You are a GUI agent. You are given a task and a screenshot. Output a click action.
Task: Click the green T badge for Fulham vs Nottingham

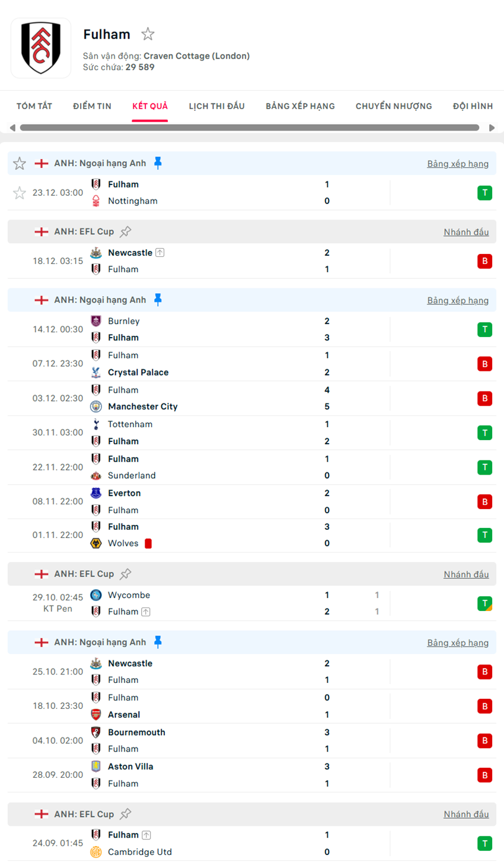(484, 193)
